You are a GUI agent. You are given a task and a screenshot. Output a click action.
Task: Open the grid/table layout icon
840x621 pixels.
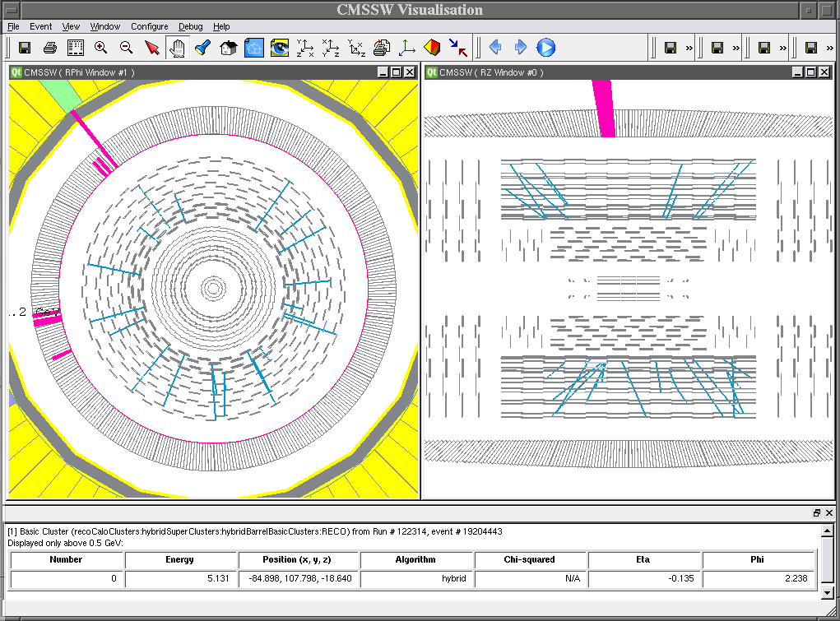click(x=76, y=48)
